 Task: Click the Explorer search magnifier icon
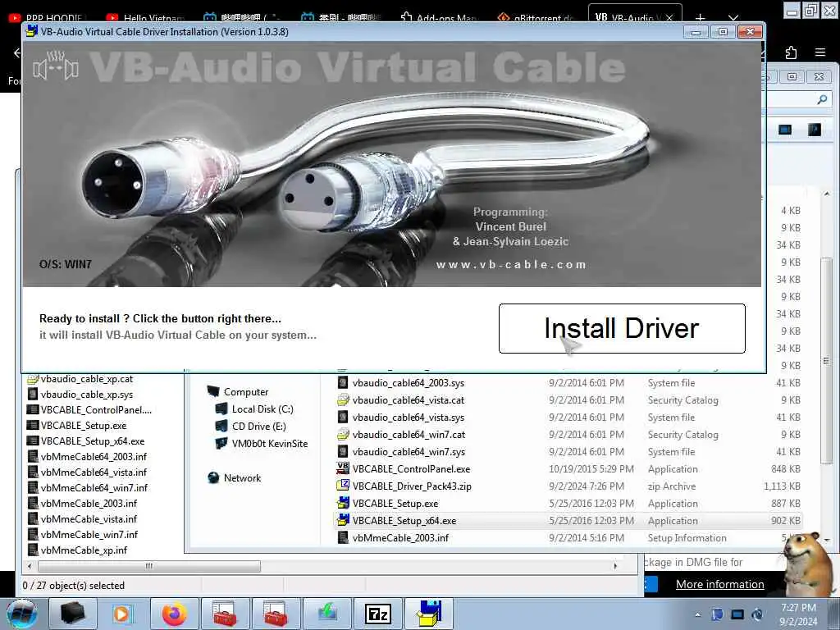point(822,99)
